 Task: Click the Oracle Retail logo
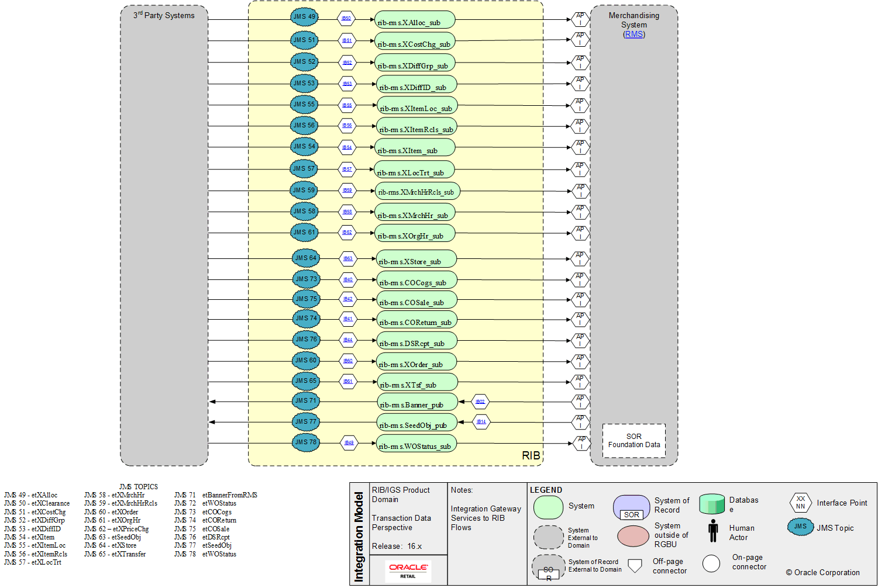coord(408,569)
